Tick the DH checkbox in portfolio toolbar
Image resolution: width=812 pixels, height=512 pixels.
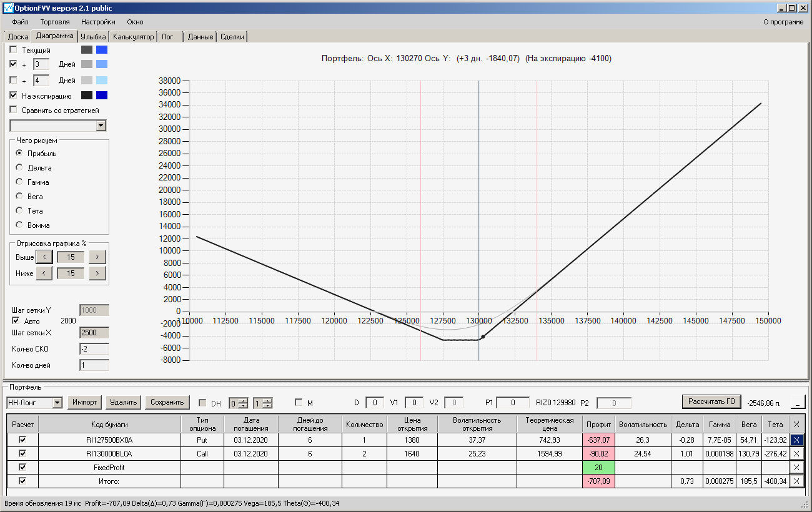tap(202, 403)
